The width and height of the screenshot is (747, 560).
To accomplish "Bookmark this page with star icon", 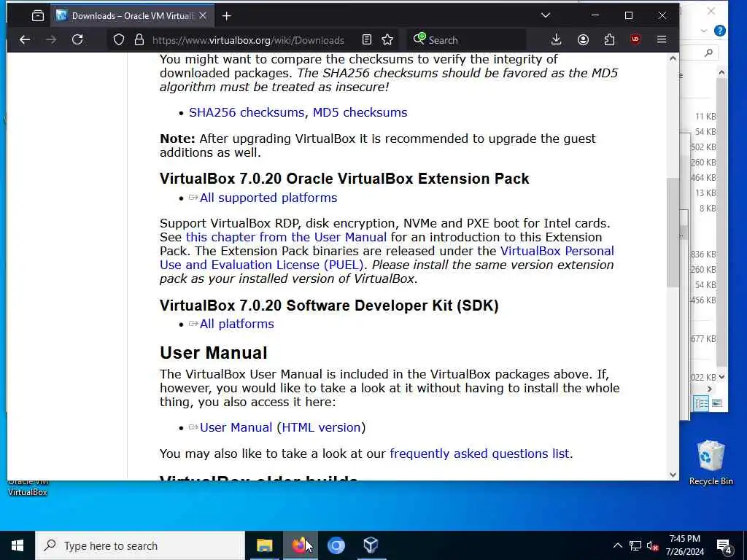I will (387, 40).
